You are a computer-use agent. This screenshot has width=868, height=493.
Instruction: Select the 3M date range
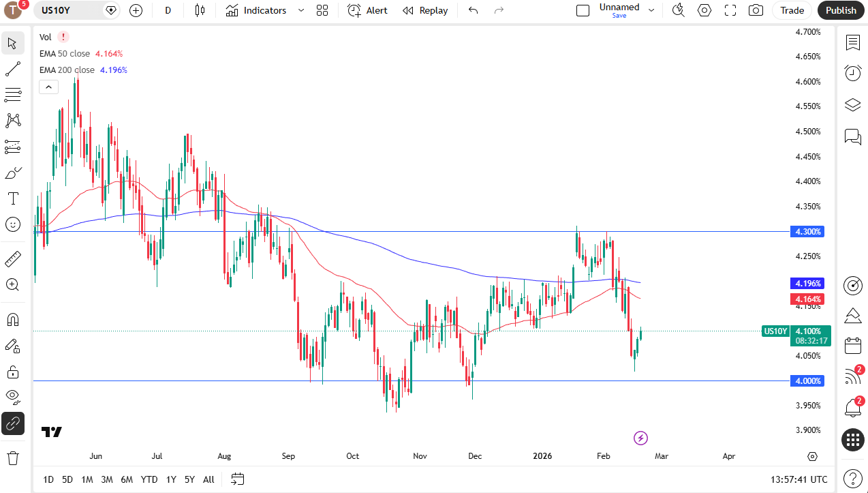click(x=107, y=479)
